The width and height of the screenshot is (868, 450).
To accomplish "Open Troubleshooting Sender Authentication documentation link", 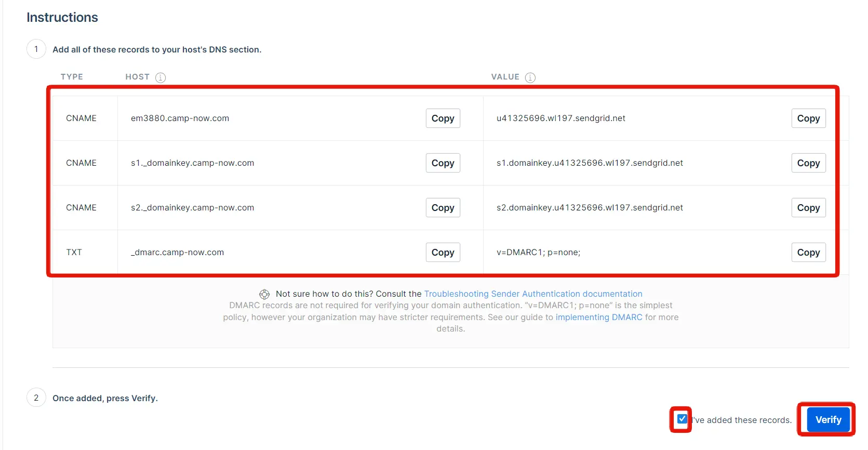I will point(533,294).
